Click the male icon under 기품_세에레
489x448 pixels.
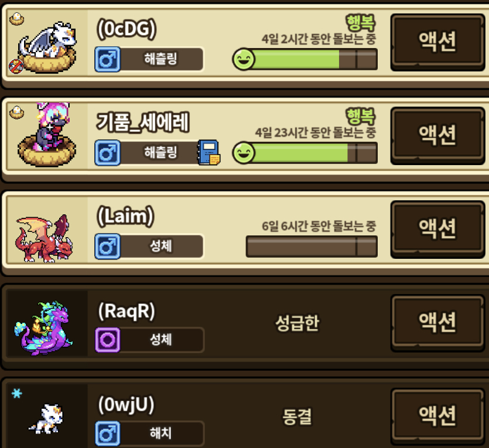108,153
